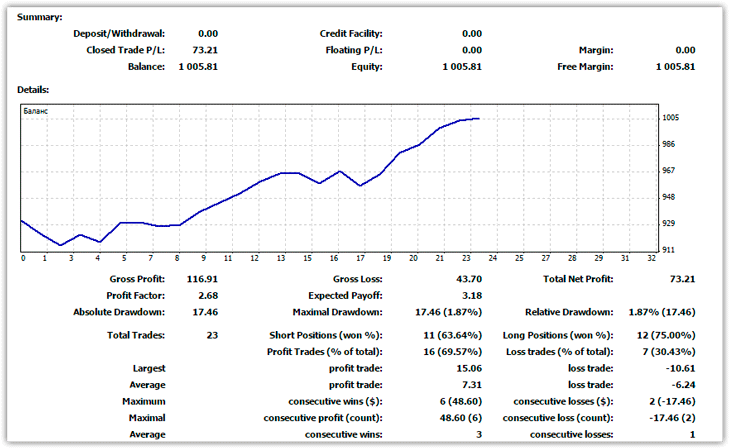Click the 32 label on chart's horizontal axis

pyautogui.click(x=651, y=258)
